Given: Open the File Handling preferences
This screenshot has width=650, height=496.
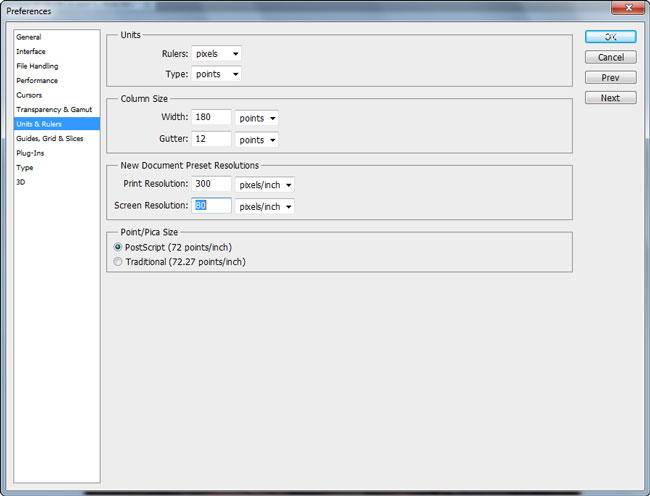Looking at the screenshot, I should (36, 66).
